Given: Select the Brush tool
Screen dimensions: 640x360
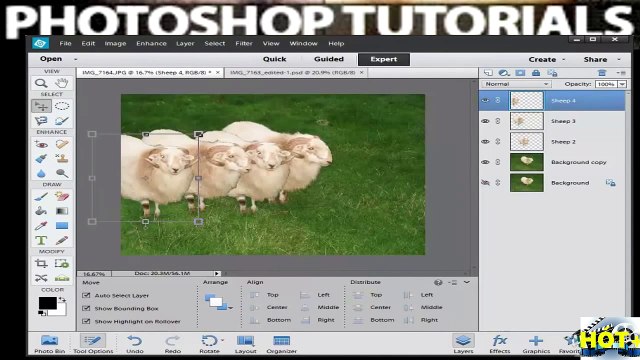Looking at the screenshot, I should pyautogui.click(x=41, y=197).
